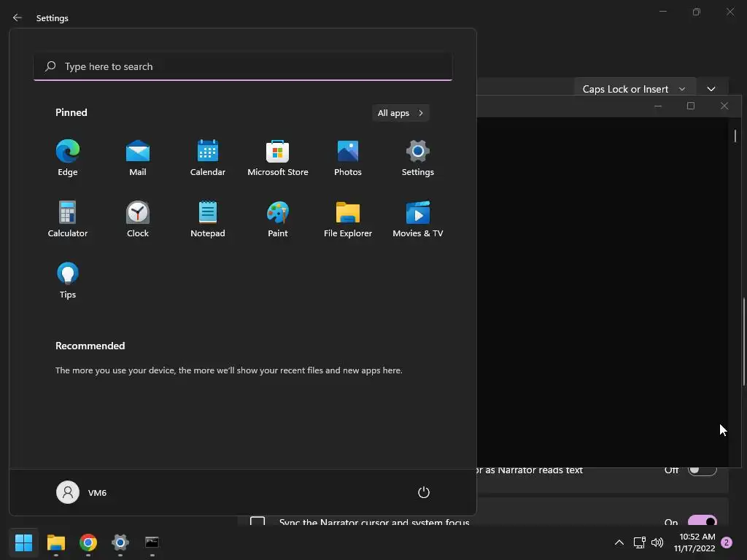747x560 pixels.
Task: Restore down the Settings window
Action: pos(697,12)
